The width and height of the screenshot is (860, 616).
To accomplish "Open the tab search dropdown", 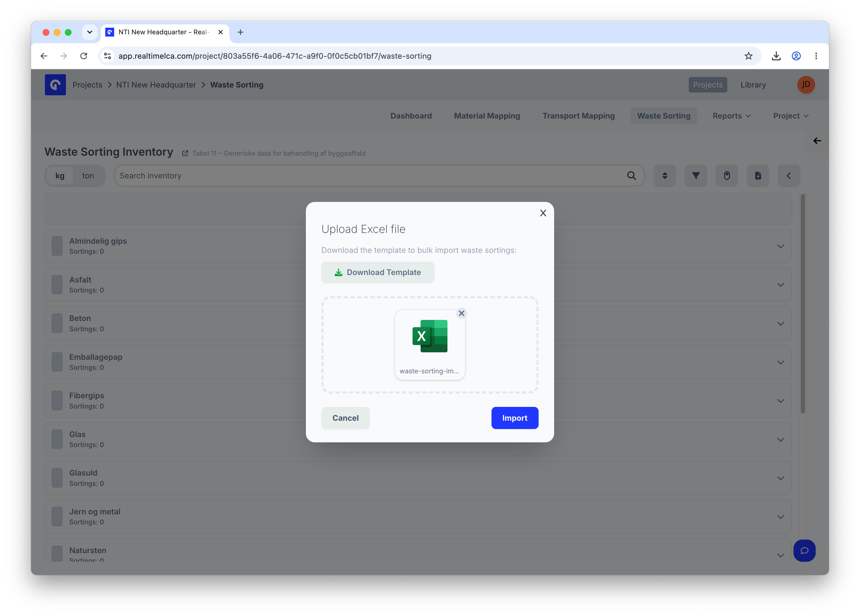I will tap(89, 32).
